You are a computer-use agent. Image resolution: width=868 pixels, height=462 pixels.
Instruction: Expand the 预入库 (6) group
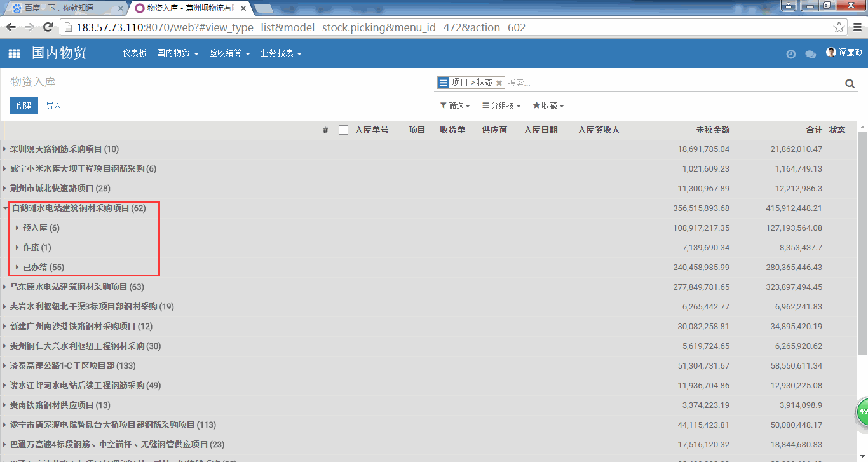41,228
